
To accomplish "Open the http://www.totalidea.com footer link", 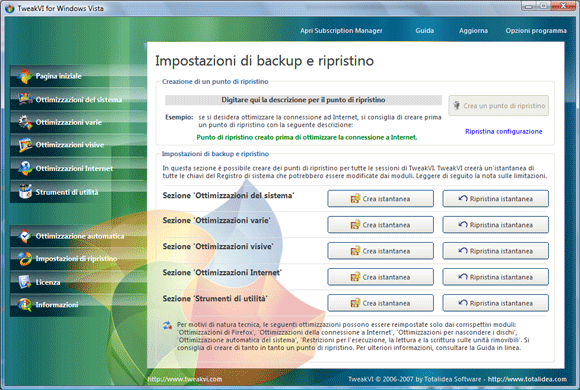I will tap(527, 379).
